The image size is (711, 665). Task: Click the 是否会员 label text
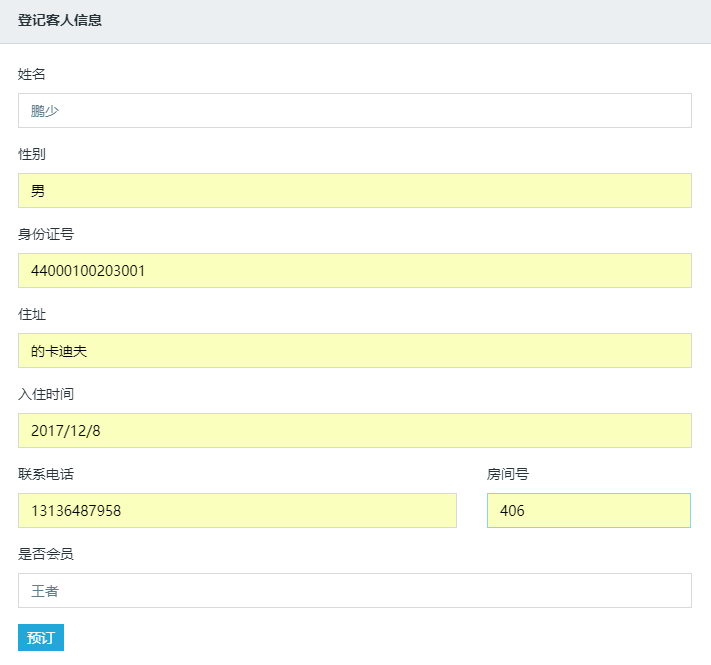[46, 554]
